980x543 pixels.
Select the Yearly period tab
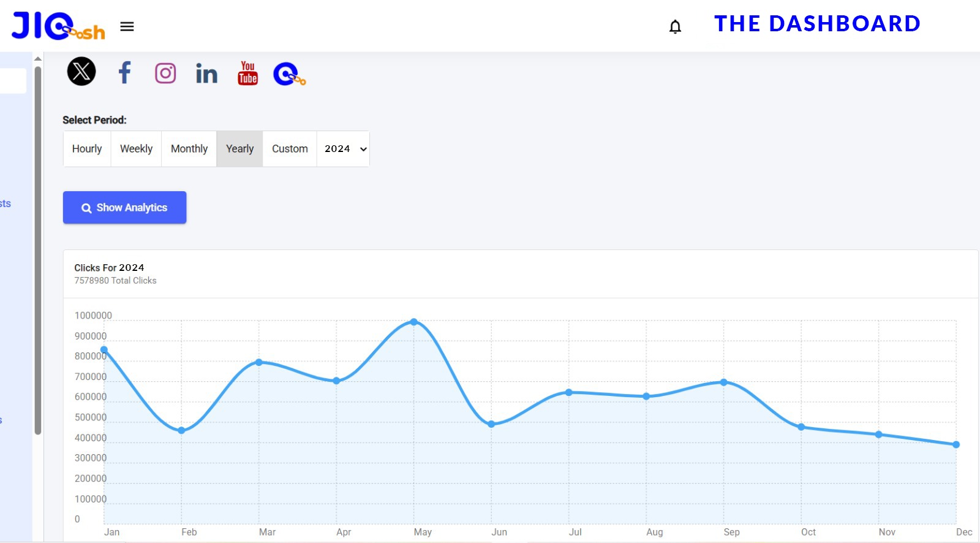tap(239, 149)
